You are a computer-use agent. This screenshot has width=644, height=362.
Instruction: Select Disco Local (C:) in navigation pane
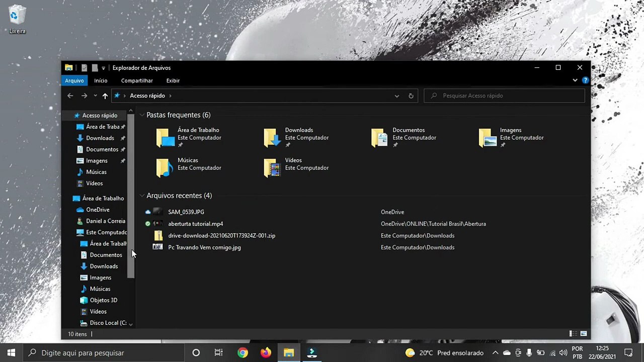[x=108, y=323]
